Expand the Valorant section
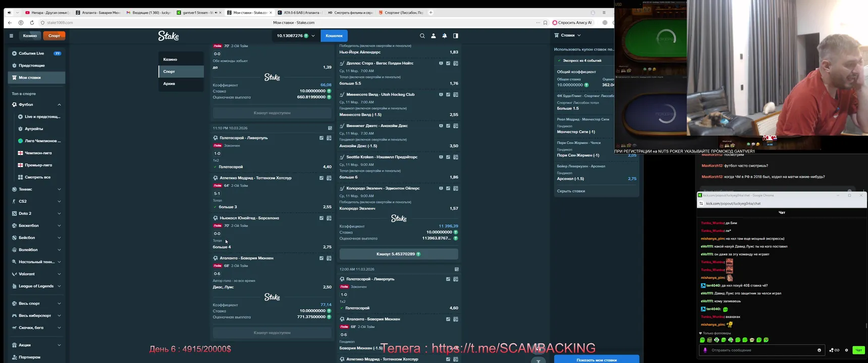Screen dimensions: 868x363 [x=59, y=274]
